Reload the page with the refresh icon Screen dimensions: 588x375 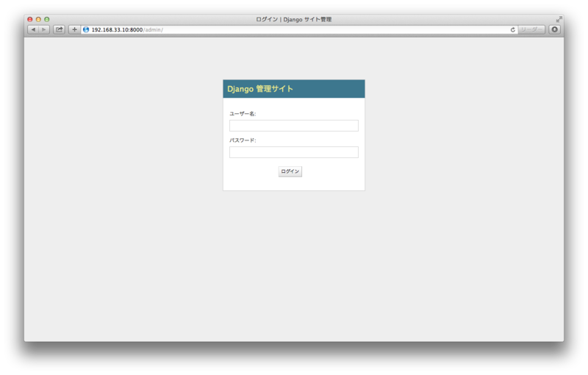[512, 29]
